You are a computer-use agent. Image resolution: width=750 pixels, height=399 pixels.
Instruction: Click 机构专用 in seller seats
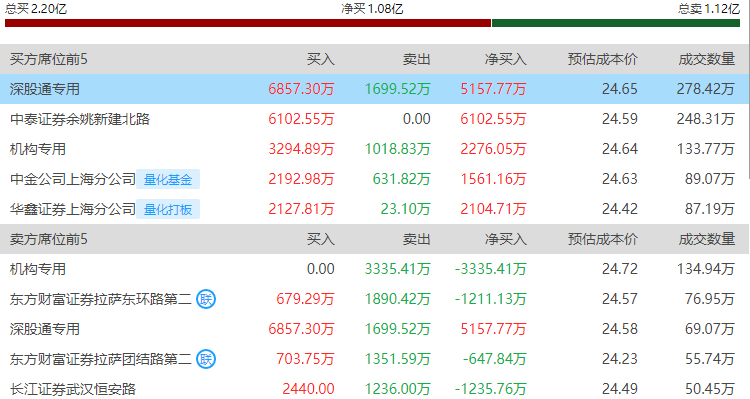[x=38, y=269]
